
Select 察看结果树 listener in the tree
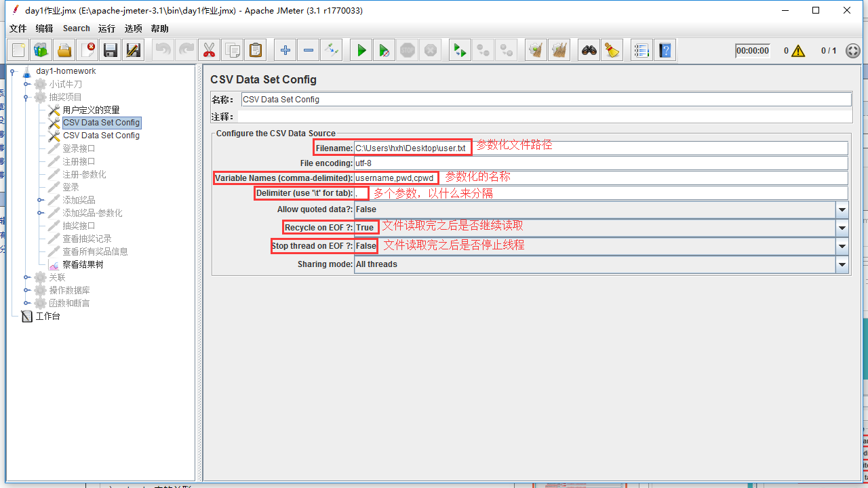[83, 264]
